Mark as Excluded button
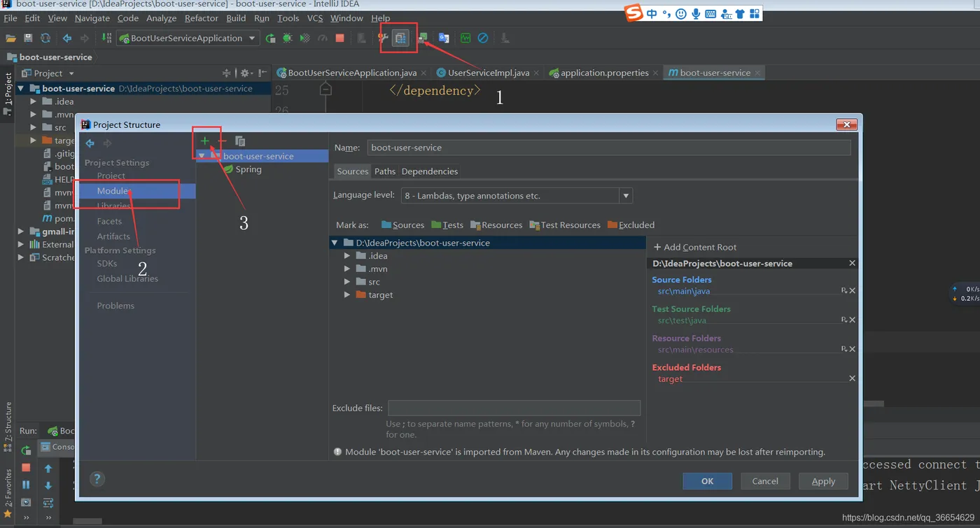Viewport: 980px width, 528px height. [x=631, y=225]
